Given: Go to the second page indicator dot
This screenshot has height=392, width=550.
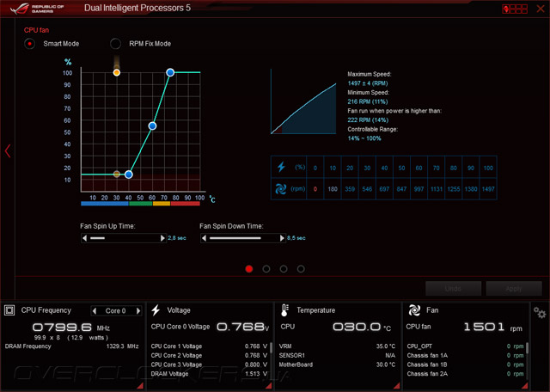Looking at the screenshot, I should [266, 269].
